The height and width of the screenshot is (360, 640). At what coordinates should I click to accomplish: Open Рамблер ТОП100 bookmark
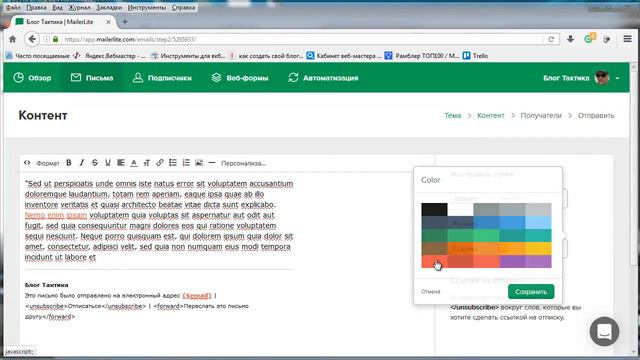(422, 56)
